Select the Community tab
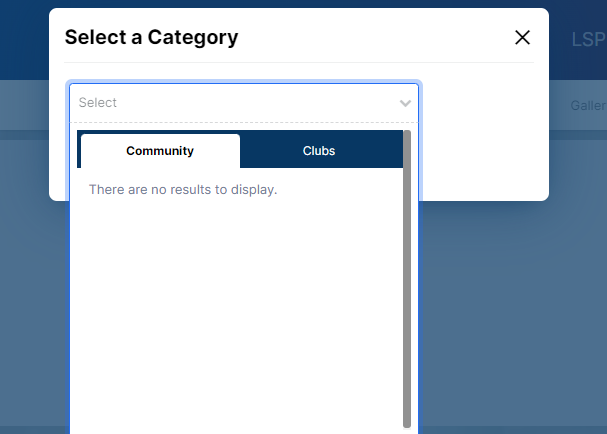The width and height of the screenshot is (607, 434). [160, 151]
